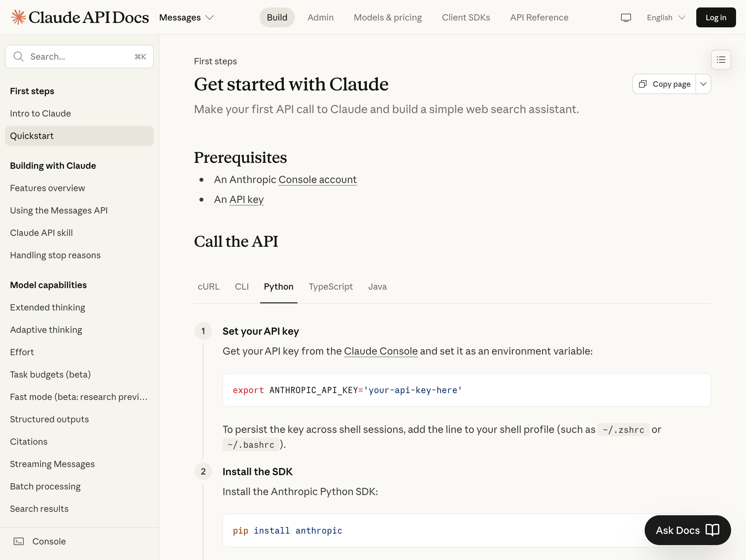Click the Copy page icon
The image size is (746, 560).
[643, 84]
